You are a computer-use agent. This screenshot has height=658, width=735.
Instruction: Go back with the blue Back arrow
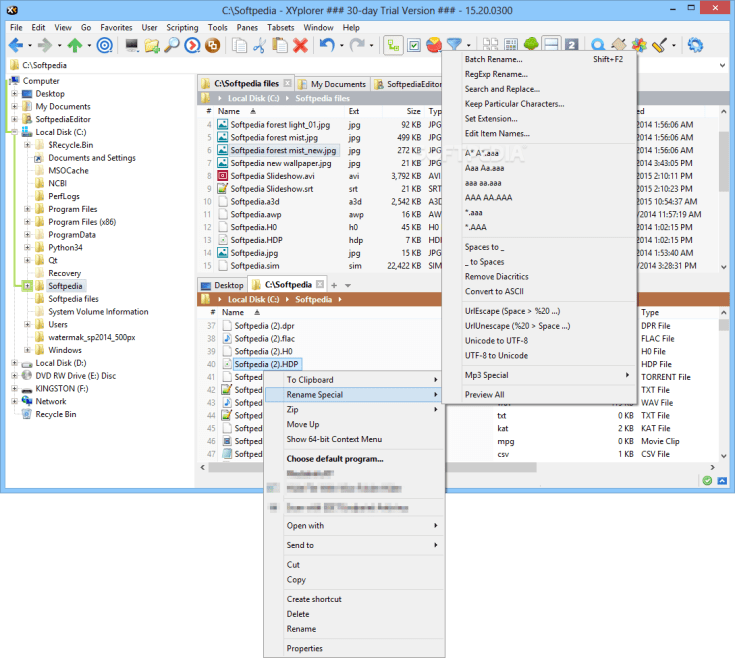tap(15, 45)
